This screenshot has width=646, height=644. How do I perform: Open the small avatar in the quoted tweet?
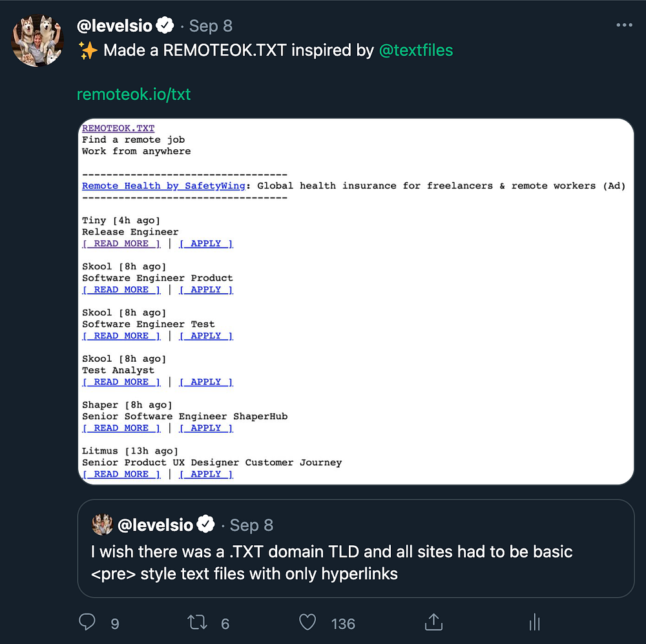click(x=102, y=525)
